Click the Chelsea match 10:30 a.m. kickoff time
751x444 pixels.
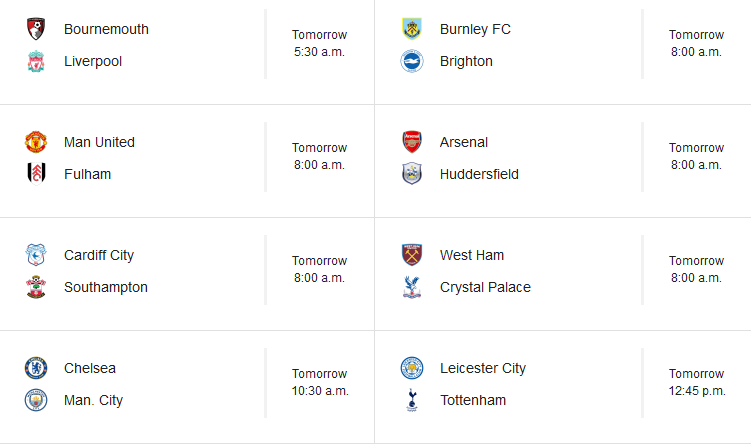320,391
